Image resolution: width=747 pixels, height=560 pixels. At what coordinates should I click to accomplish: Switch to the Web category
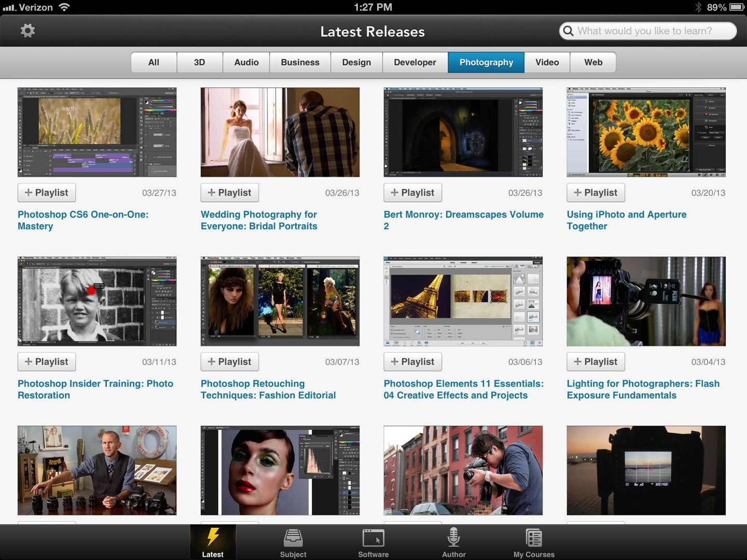point(593,62)
